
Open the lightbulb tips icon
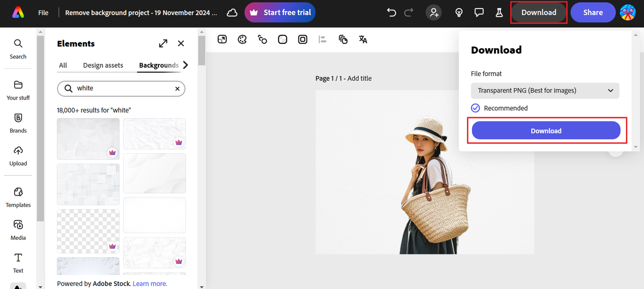(x=459, y=13)
